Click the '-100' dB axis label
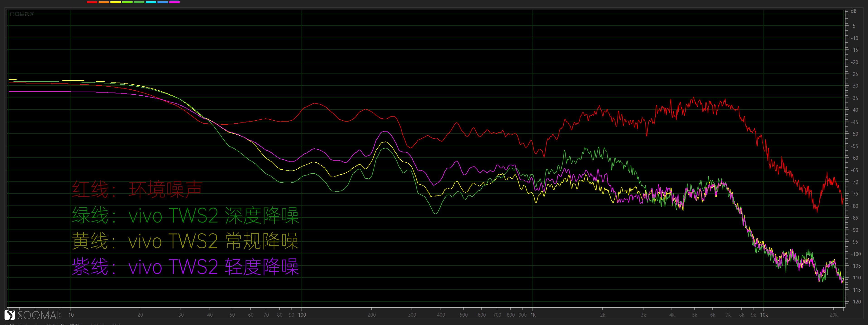The height and width of the screenshot is (325, 868). pyautogui.click(x=856, y=254)
